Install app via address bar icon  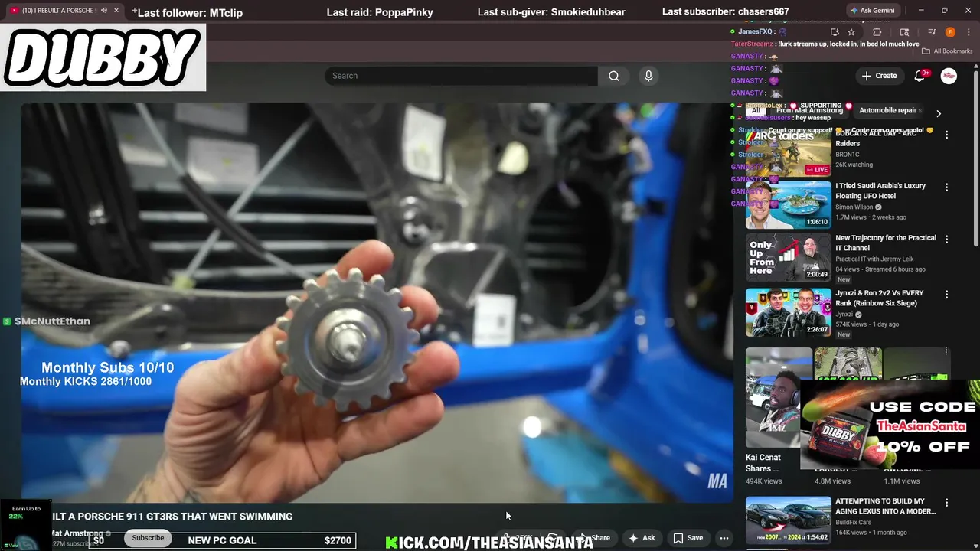(x=835, y=32)
